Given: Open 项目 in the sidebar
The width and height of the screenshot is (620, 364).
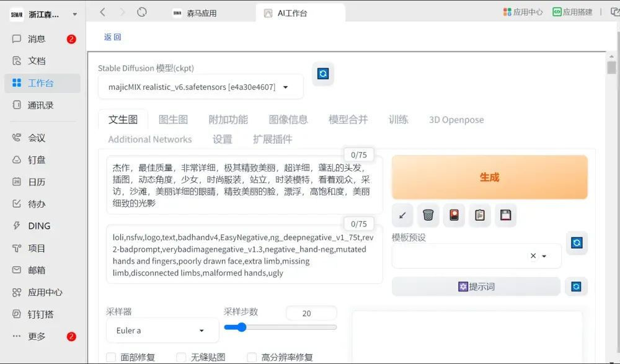Looking at the screenshot, I should click(42, 248).
